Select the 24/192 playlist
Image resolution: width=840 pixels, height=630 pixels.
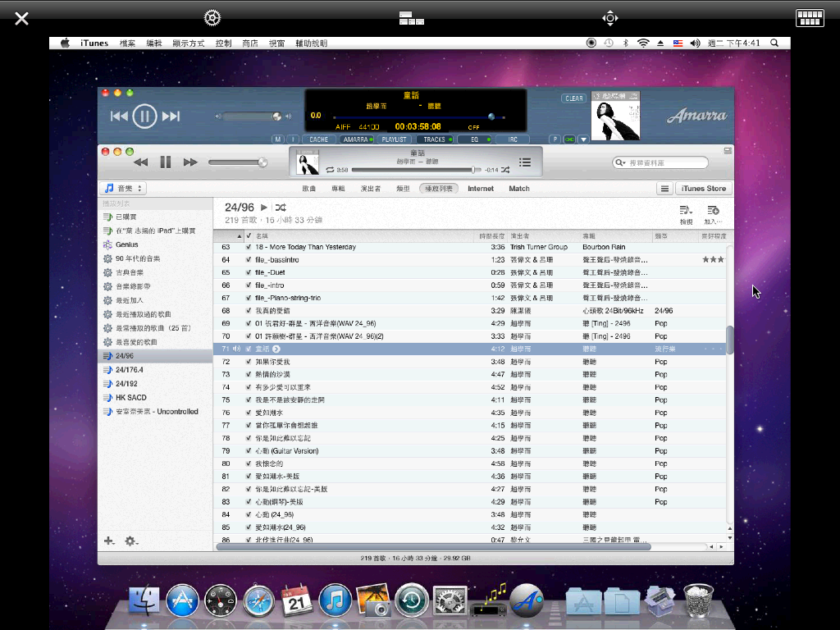pos(126,384)
